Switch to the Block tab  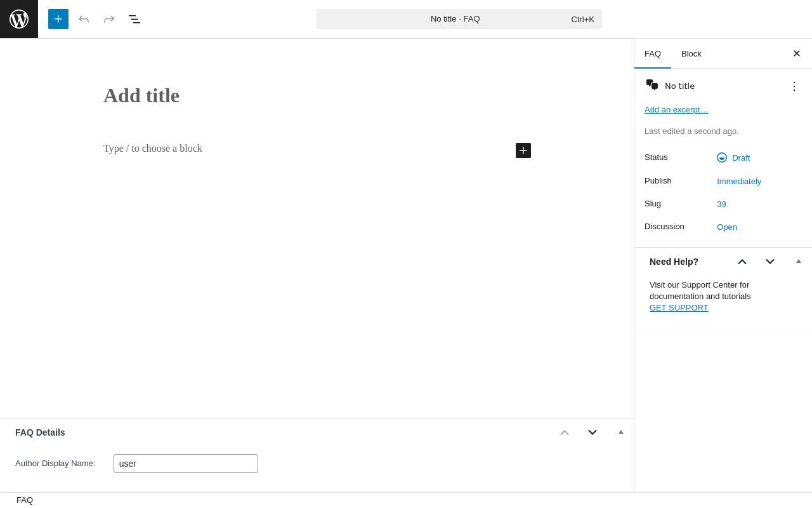(691, 53)
